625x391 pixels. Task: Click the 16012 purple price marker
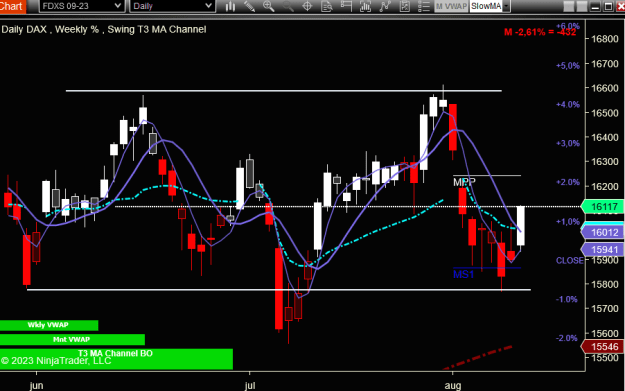coord(603,232)
